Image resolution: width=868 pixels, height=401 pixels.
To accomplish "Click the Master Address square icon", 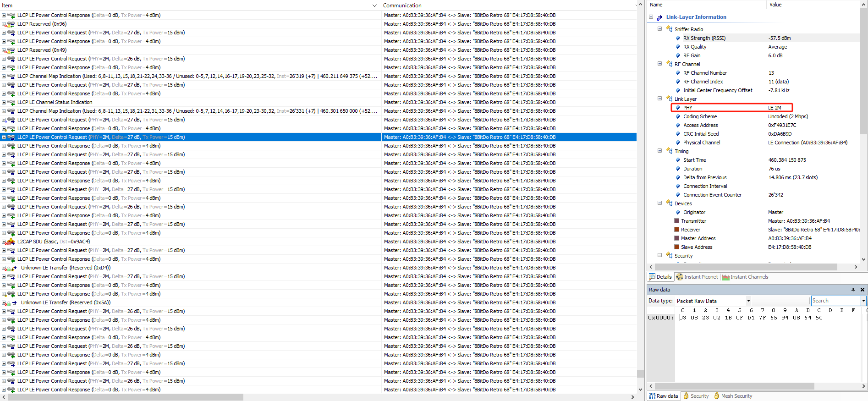I will click(676, 238).
